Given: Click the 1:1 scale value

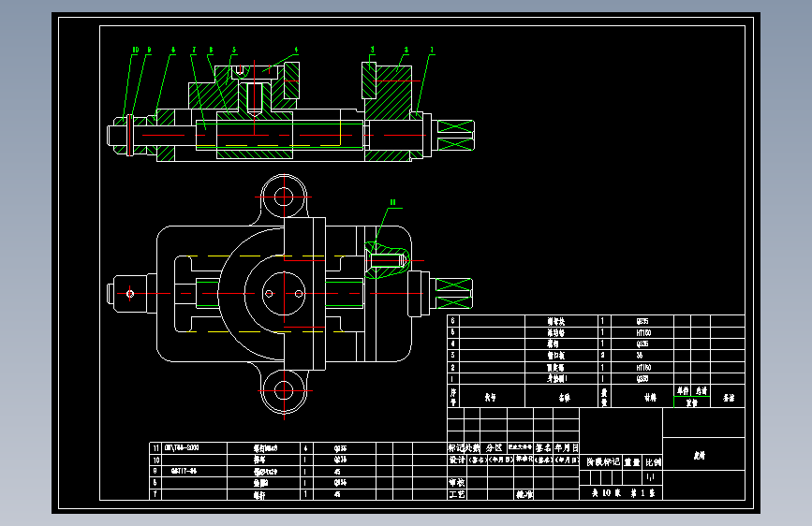Looking at the screenshot, I should 651,476.
